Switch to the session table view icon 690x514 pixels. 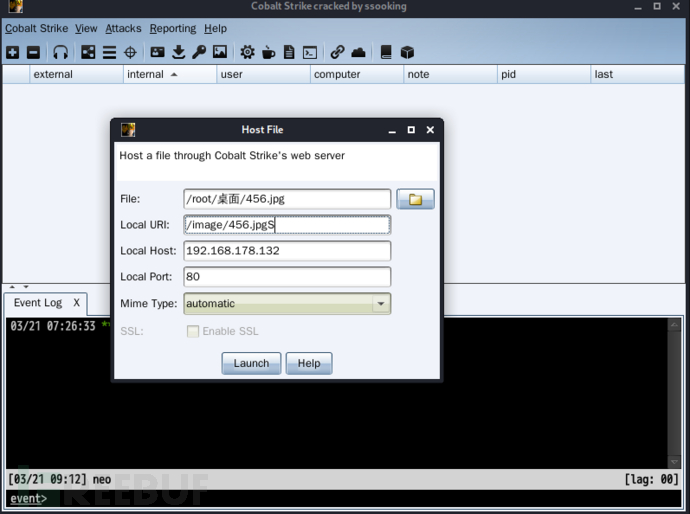click(109, 53)
